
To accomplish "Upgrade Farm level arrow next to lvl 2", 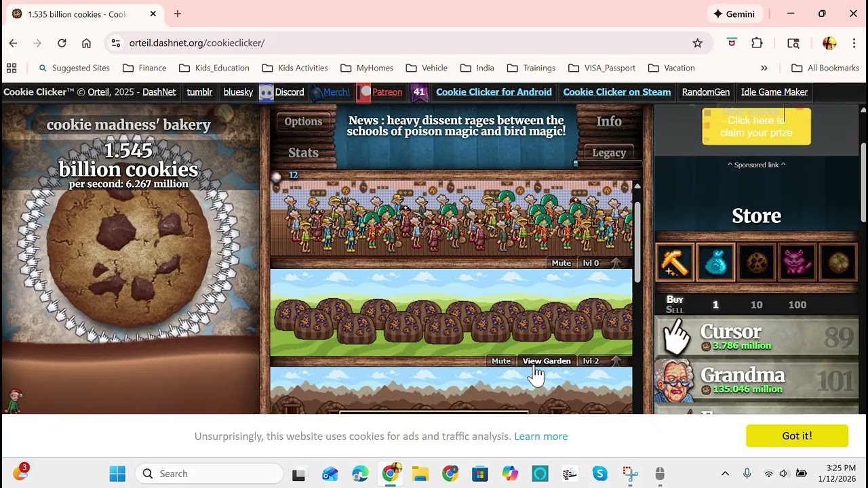I will coord(616,361).
